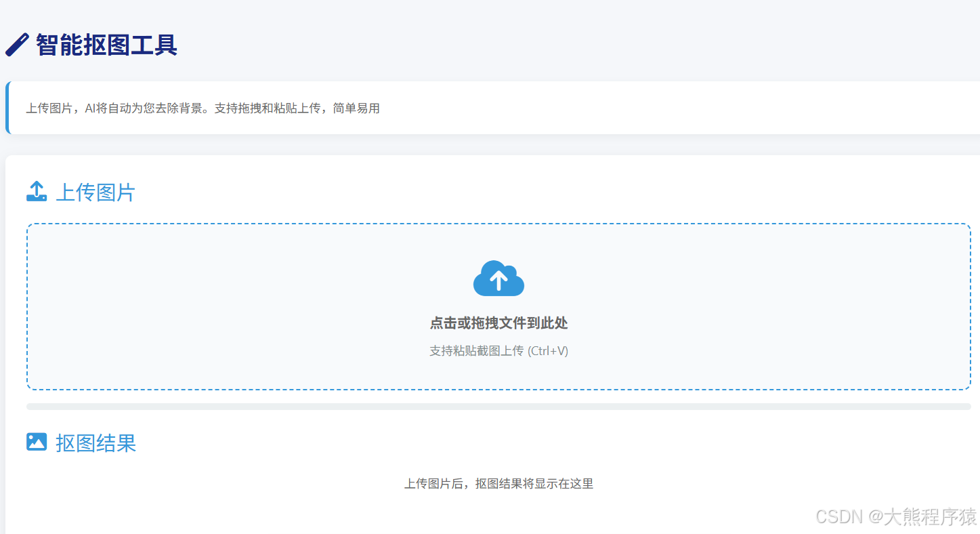
Task: Click the upward arrow inside the cloud icon
Action: point(498,280)
